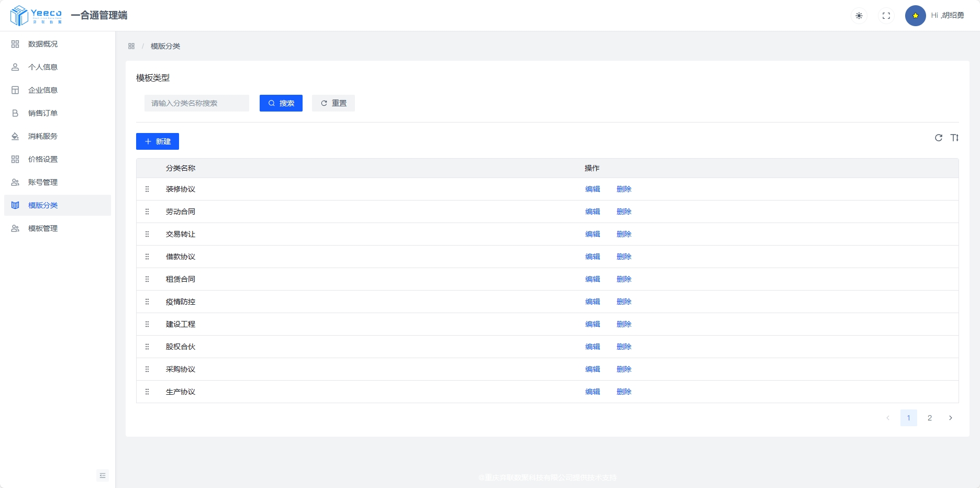980x488 pixels.
Task: Collapse the sidebar menu
Action: coord(103,475)
